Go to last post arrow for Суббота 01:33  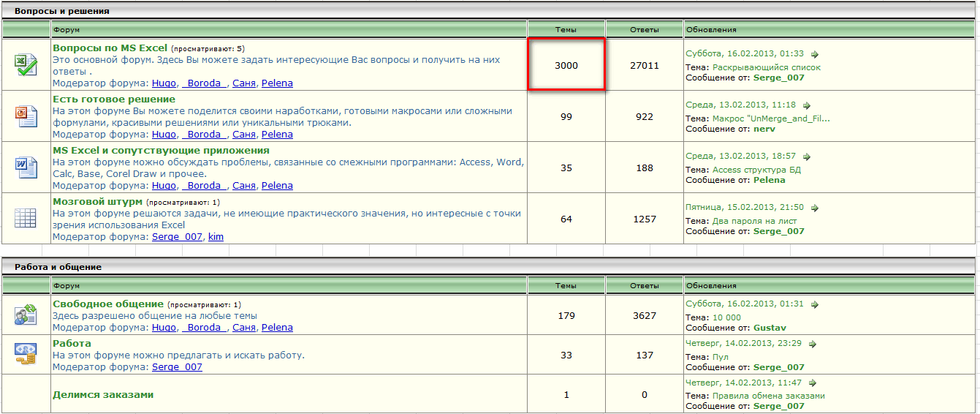pos(815,54)
